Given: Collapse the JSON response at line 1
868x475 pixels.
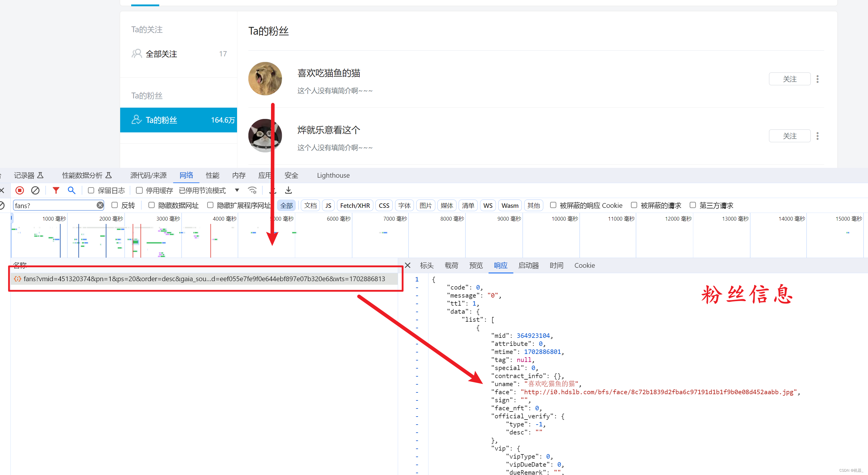Looking at the screenshot, I should coord(417,279).
